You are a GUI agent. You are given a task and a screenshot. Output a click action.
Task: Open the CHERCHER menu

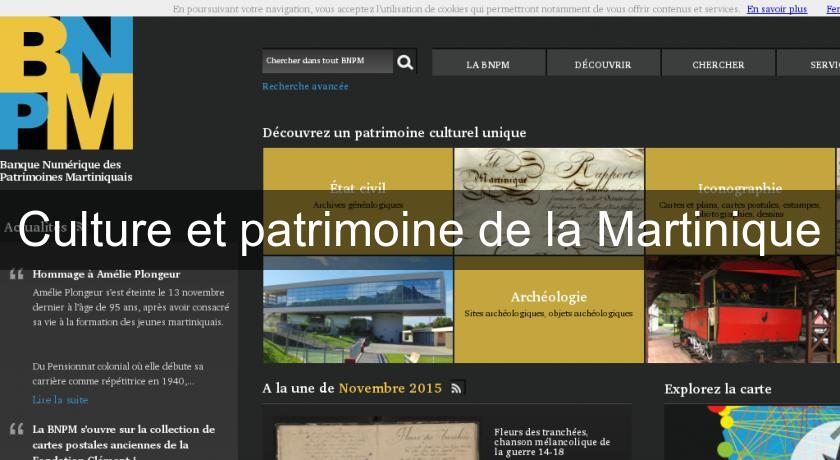(718, 64)
